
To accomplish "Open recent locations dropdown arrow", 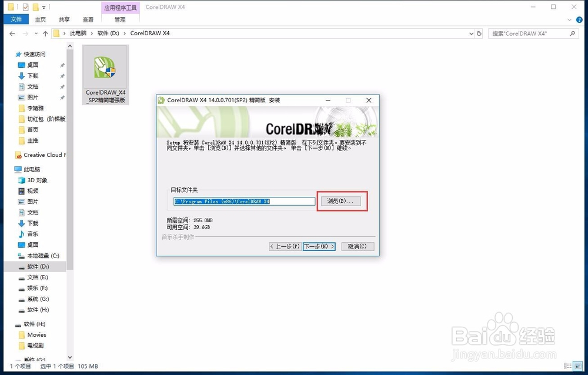I will click(36, 34).
